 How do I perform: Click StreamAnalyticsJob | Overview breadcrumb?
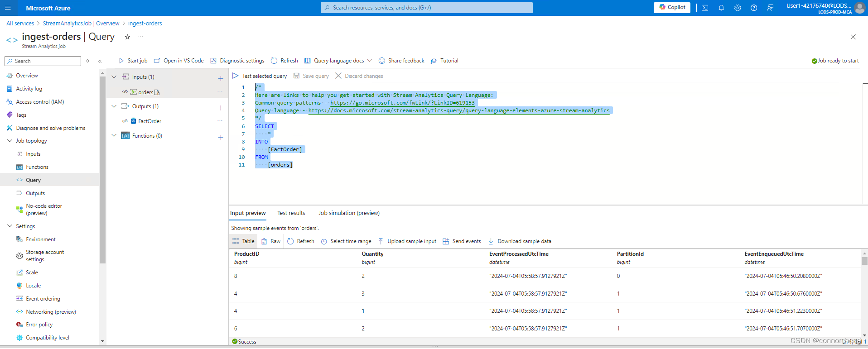click(81, 24)
